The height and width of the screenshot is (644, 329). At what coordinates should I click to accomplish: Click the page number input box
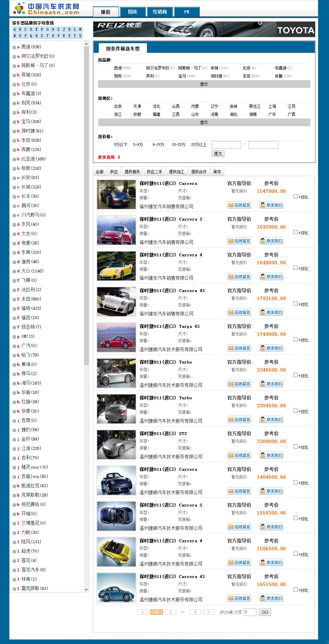pyautogui.click(x=250, y=612)
